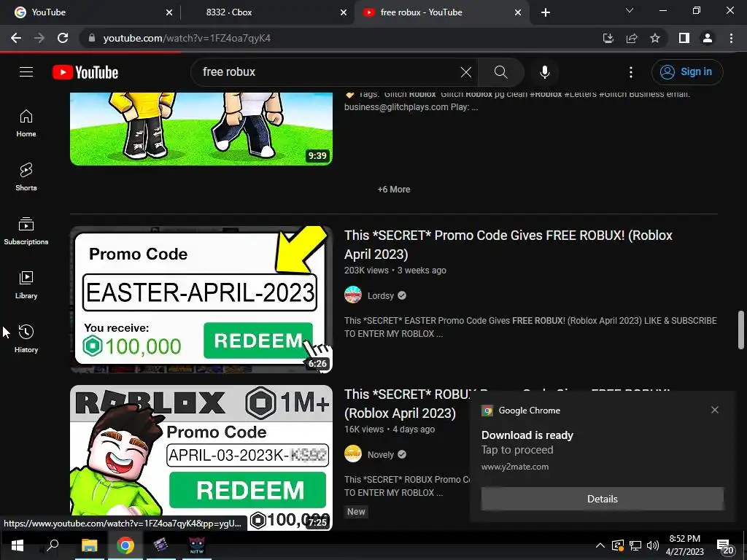The image size is (747, 560).
Task: Open Subscriptions in the sidebar
Action: (26, 231)
